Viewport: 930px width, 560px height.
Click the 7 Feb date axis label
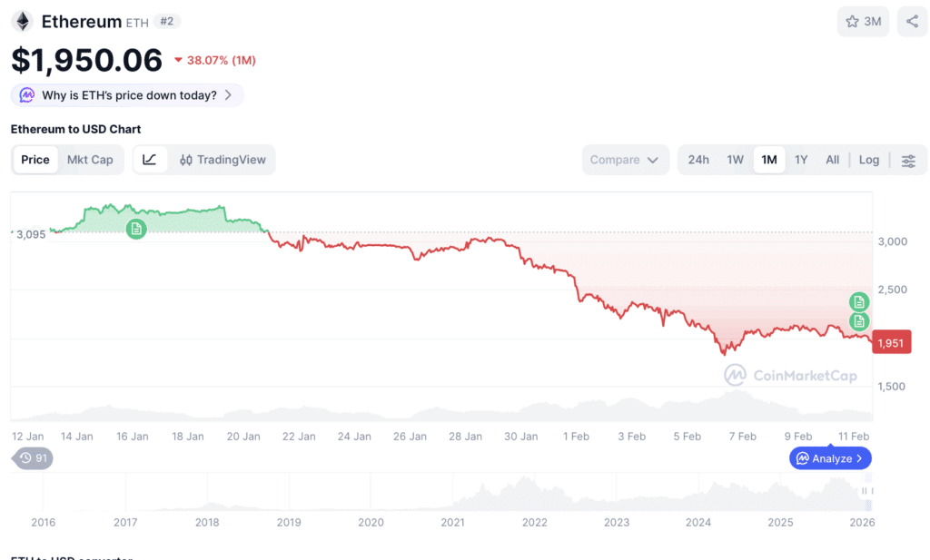point(743,437)
